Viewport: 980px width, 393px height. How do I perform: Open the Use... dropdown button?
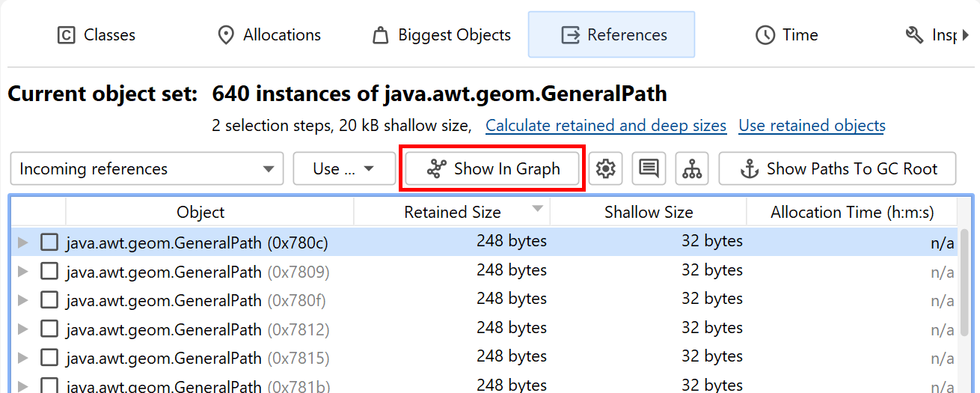click(x=344, y=169)
